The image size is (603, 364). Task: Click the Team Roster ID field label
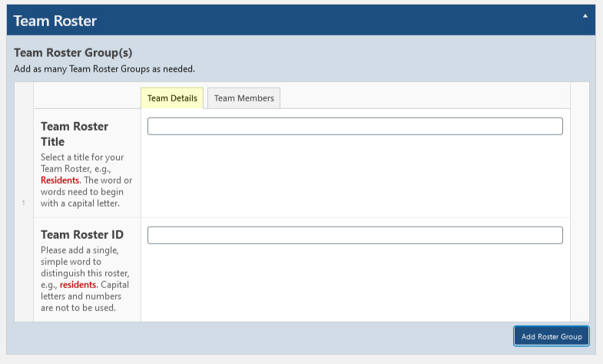(81, 234)
